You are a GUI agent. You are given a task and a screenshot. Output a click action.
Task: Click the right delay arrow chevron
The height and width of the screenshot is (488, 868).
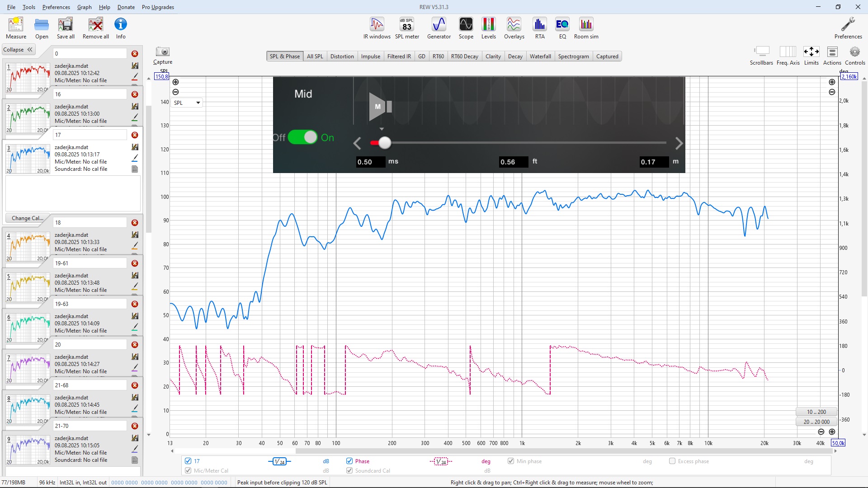point(679,144)
